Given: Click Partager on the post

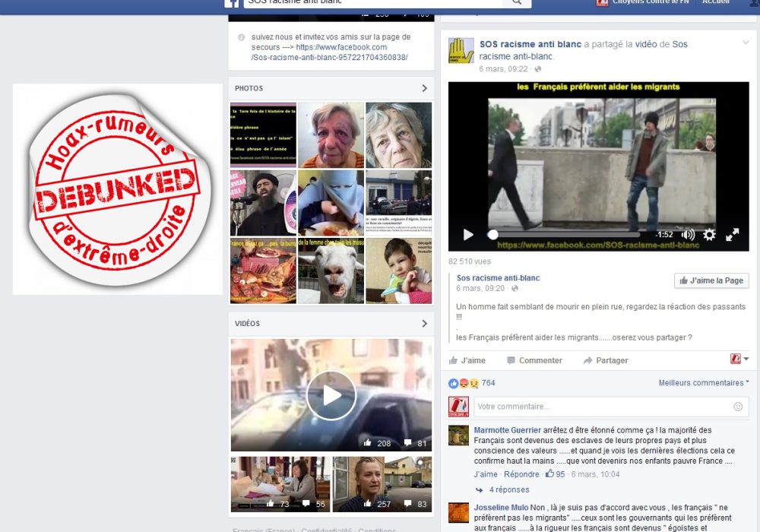Looking at the screenshot, I should [606, 360].
